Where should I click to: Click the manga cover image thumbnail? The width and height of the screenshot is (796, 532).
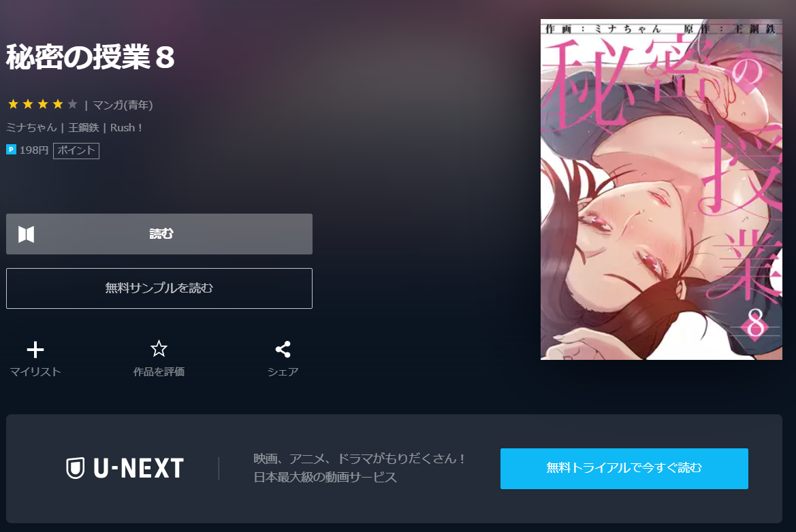pos(661,189)
